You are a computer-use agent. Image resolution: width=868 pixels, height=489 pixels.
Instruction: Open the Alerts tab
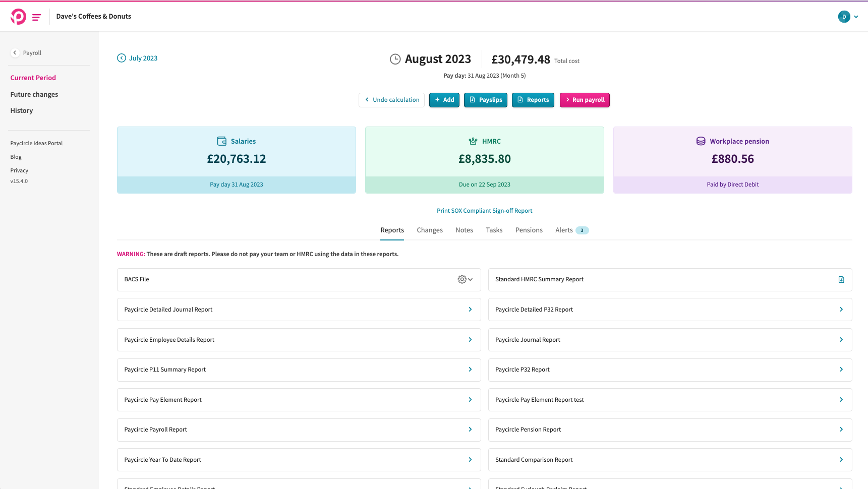tap(564, 230)
